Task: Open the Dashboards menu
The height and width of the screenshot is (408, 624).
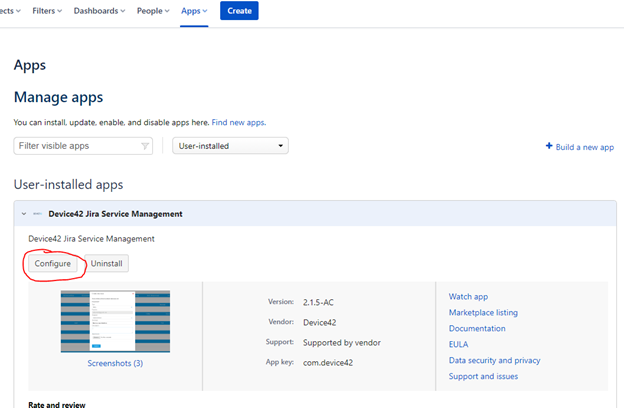Action: click(99, 11)
